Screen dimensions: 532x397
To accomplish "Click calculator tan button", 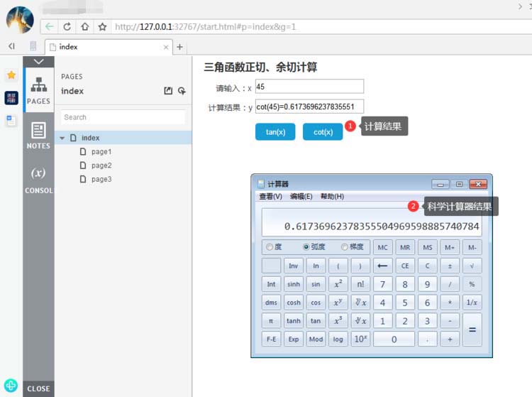I will [x=316, y=320].
